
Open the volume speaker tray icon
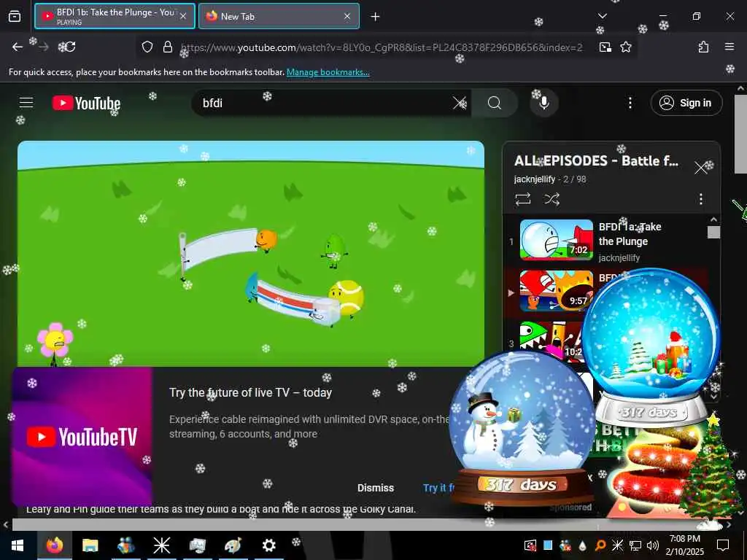click(x=653, y=545)
